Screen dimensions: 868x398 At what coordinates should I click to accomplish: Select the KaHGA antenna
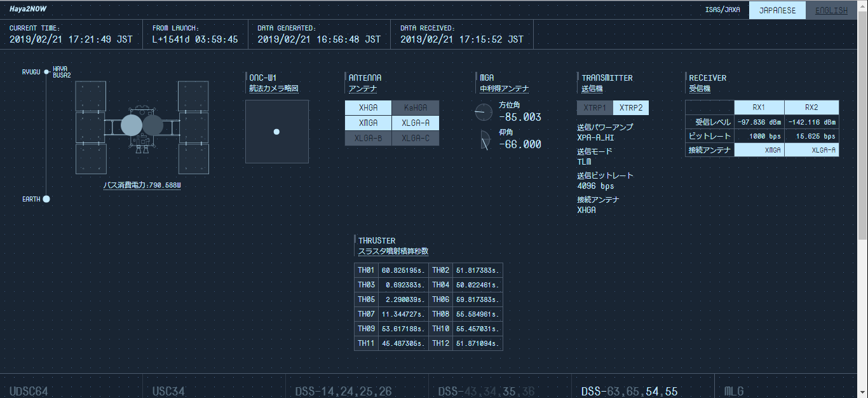416,107
